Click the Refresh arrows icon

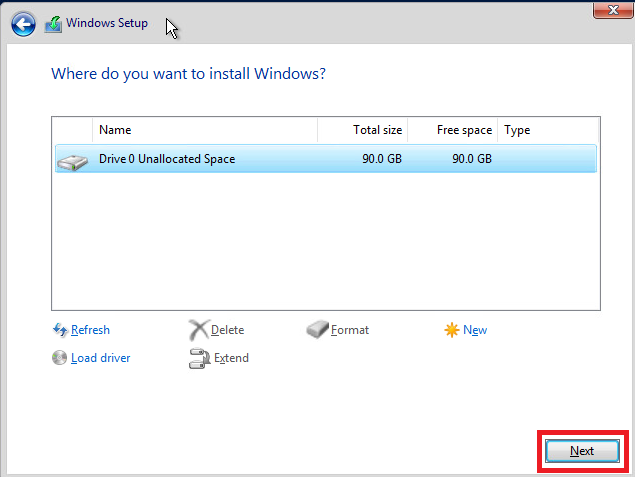(59, 330)
